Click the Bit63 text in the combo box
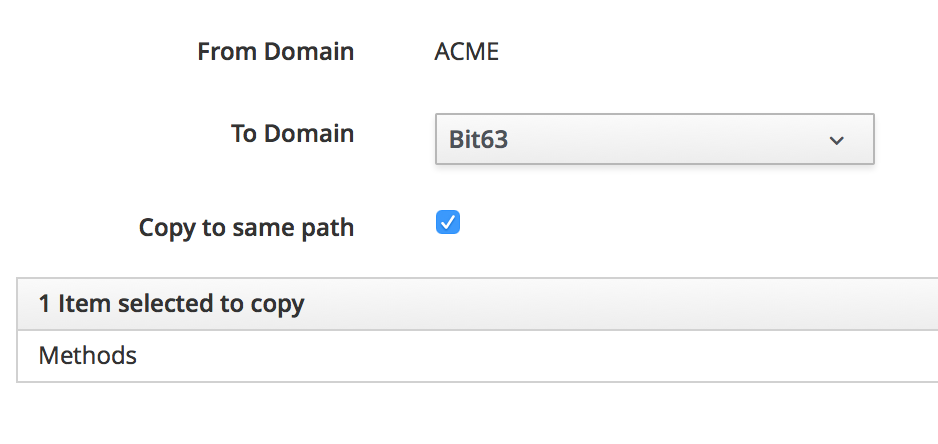 pos(479,140)
